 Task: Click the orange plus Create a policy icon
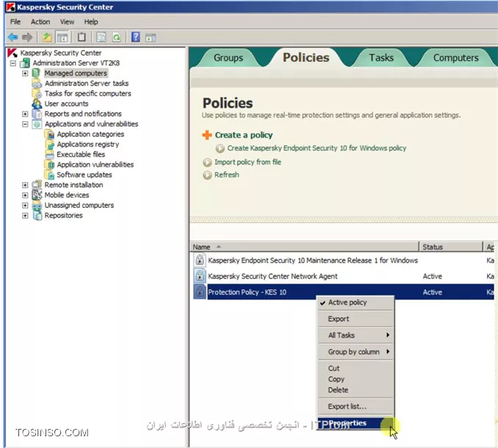pos(207,135)
